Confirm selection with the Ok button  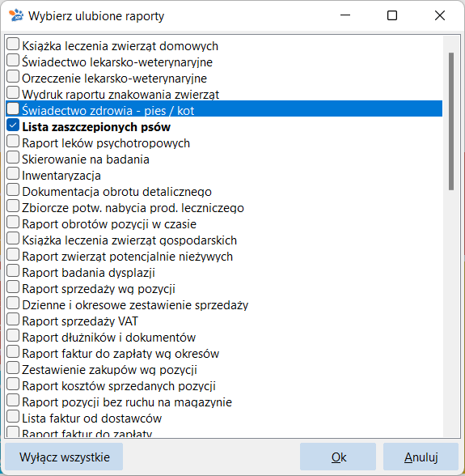(338, 457)
